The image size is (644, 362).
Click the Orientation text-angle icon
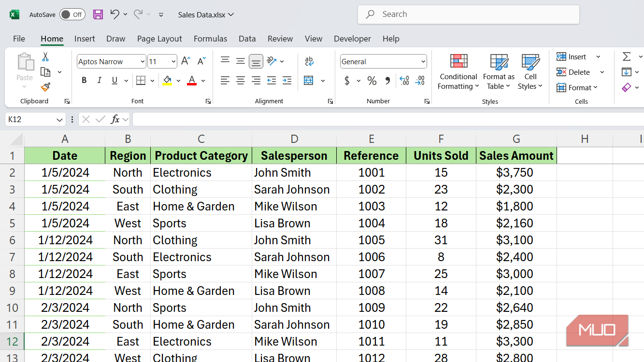tap(272, 61)
